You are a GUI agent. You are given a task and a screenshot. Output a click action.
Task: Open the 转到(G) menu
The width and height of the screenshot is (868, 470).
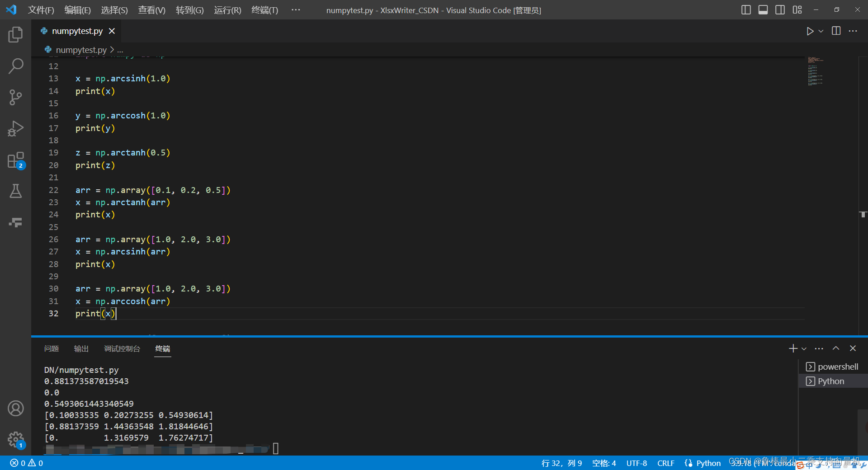(x=189, y=10)
